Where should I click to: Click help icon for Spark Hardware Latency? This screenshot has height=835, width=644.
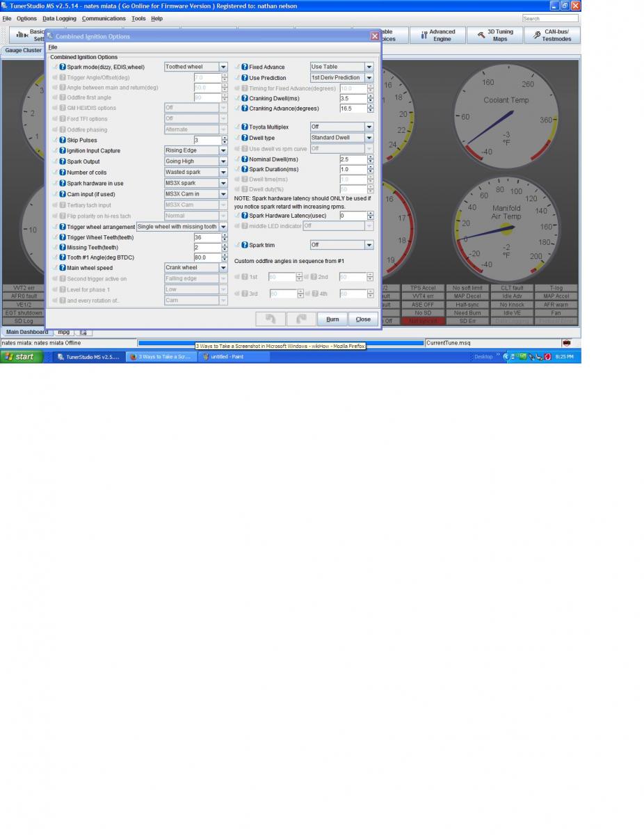click(x=245, y=216)
